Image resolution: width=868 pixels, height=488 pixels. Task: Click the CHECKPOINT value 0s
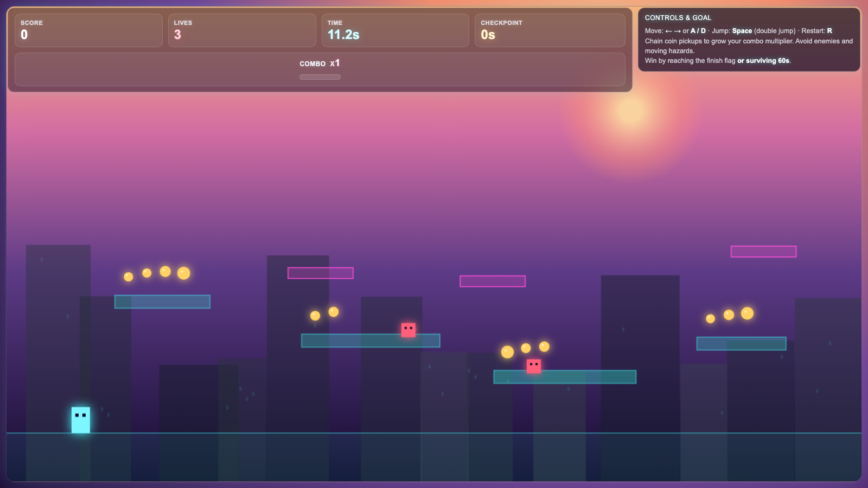click(488, 35)
